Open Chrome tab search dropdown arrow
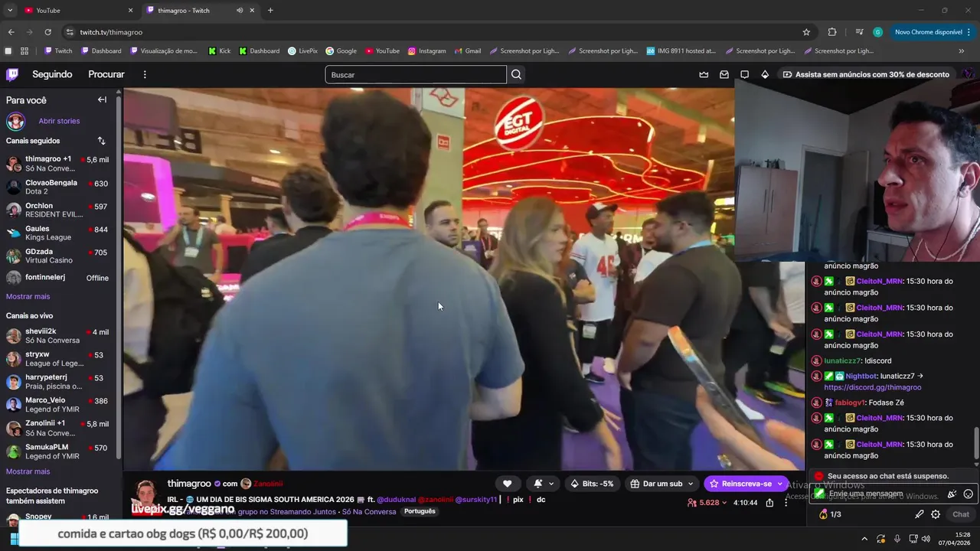This screenshot has height=551, width=980. click(10, 11)
